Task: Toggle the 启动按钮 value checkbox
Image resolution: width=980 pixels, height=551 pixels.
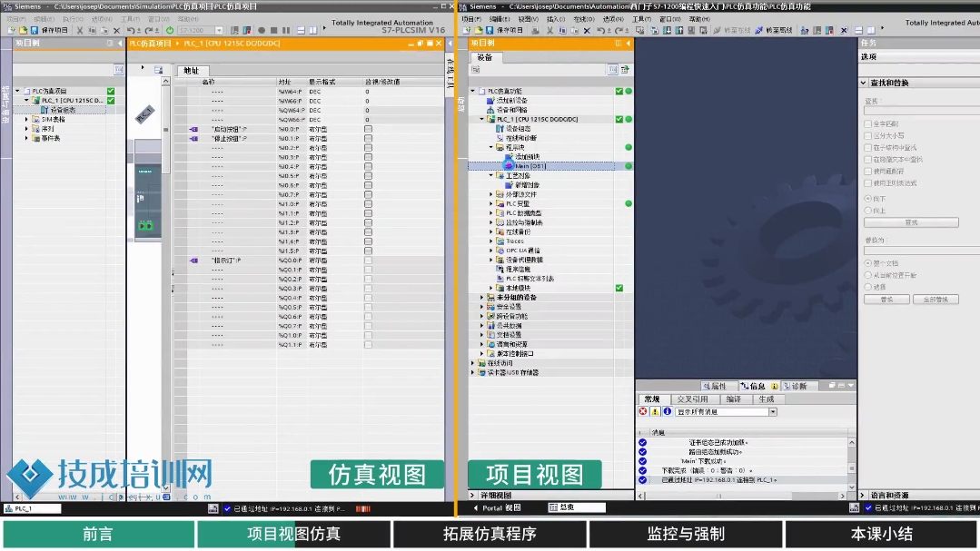Action: (368, 129)
